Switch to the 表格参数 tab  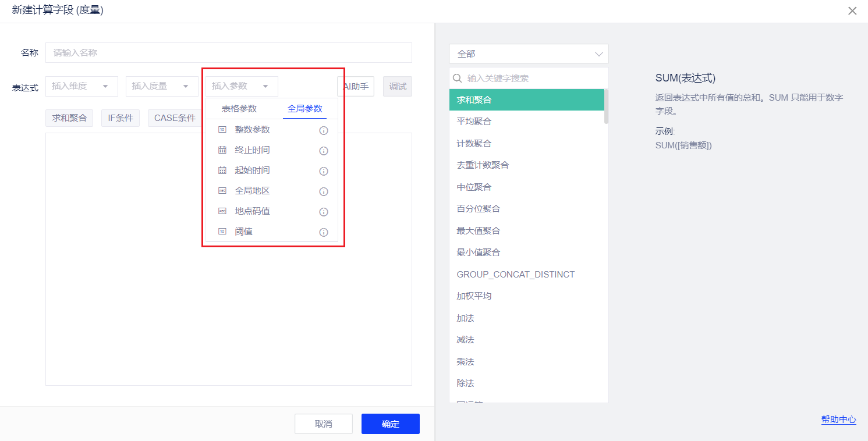tap(239, 109)
